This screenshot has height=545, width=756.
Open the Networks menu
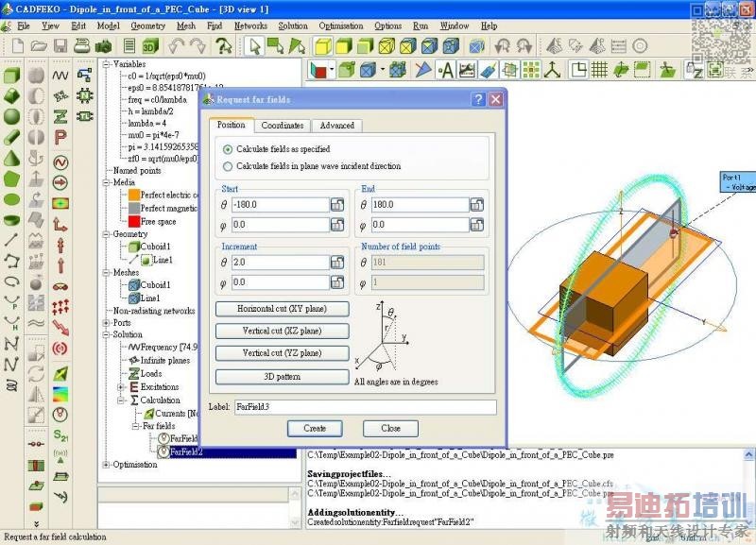click(250, 26)
